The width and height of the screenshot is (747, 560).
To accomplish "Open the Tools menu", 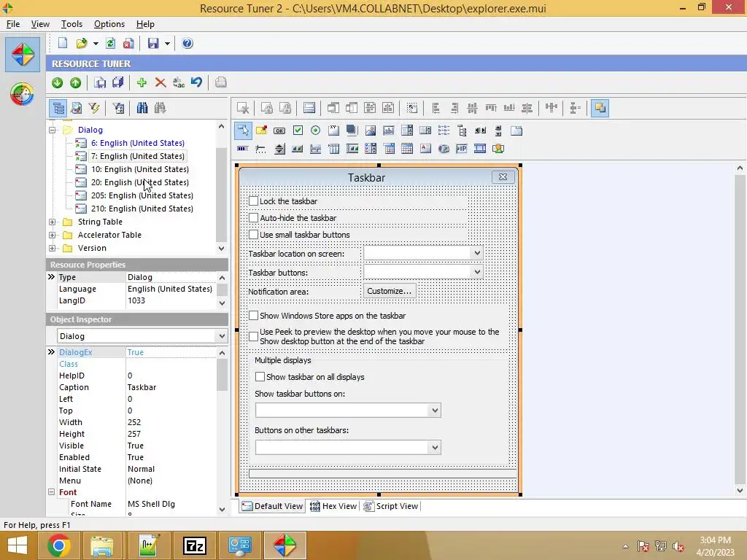I will [71, 24].
